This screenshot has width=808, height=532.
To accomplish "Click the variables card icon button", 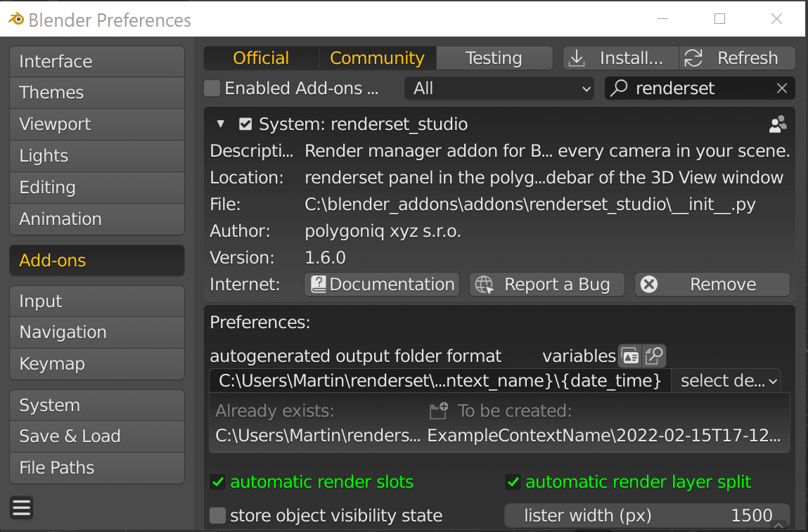I will (629, 356).
